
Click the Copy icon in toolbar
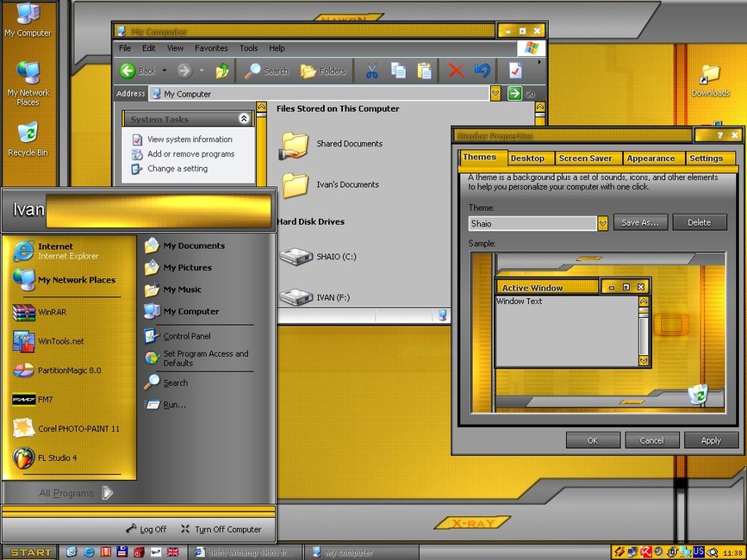[398, 71]
